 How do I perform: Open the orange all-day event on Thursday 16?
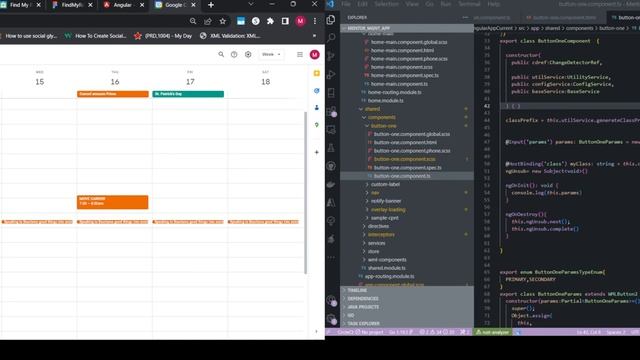(x=113, y=94)
